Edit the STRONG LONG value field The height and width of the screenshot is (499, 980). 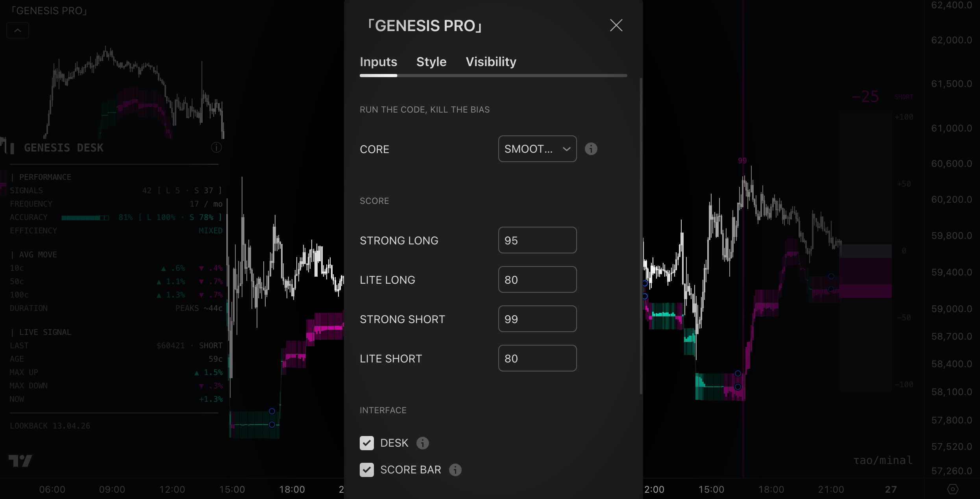[537, 240]
